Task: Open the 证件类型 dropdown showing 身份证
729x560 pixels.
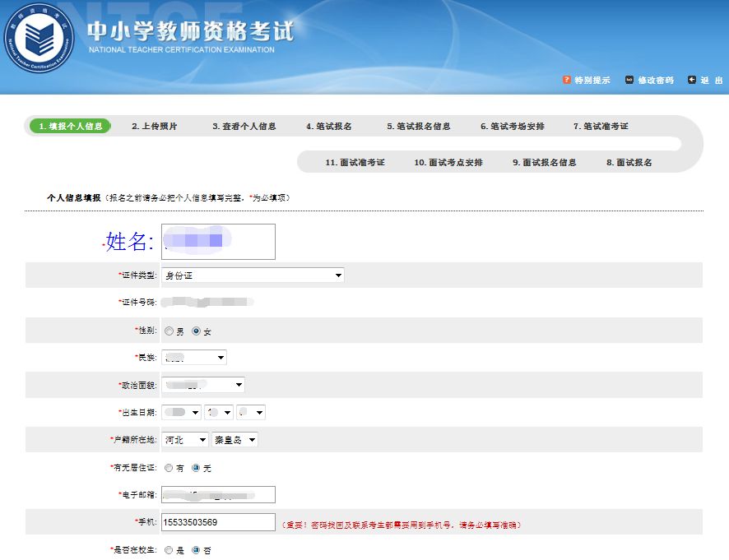Action: click(253, 275)
